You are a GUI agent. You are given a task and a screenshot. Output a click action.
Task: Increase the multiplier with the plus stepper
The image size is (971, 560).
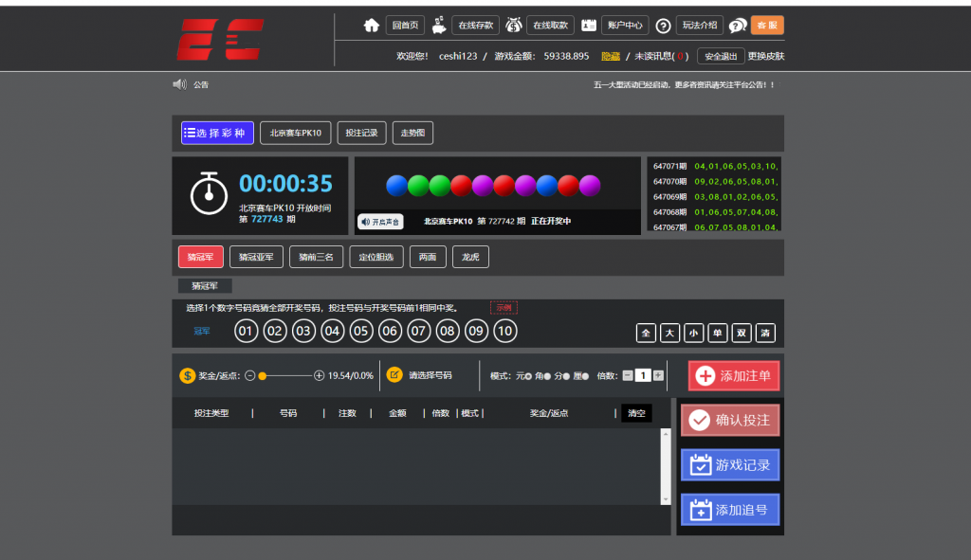[x=658, y=375]
